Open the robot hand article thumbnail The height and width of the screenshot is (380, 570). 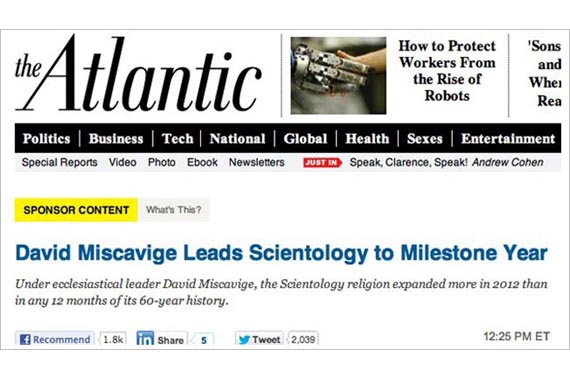(338, 76)
